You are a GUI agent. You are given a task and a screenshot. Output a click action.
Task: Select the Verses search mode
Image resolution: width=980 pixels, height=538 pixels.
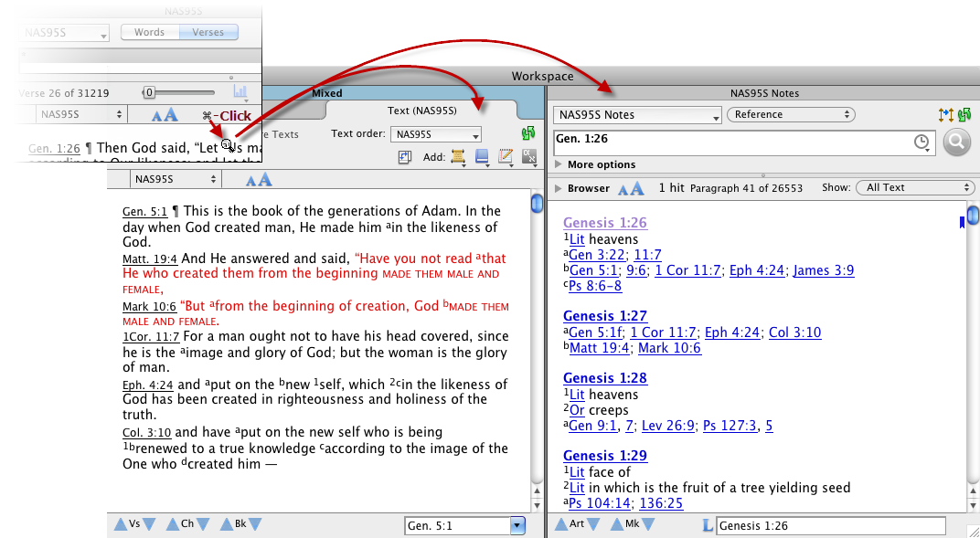point(208,32)
